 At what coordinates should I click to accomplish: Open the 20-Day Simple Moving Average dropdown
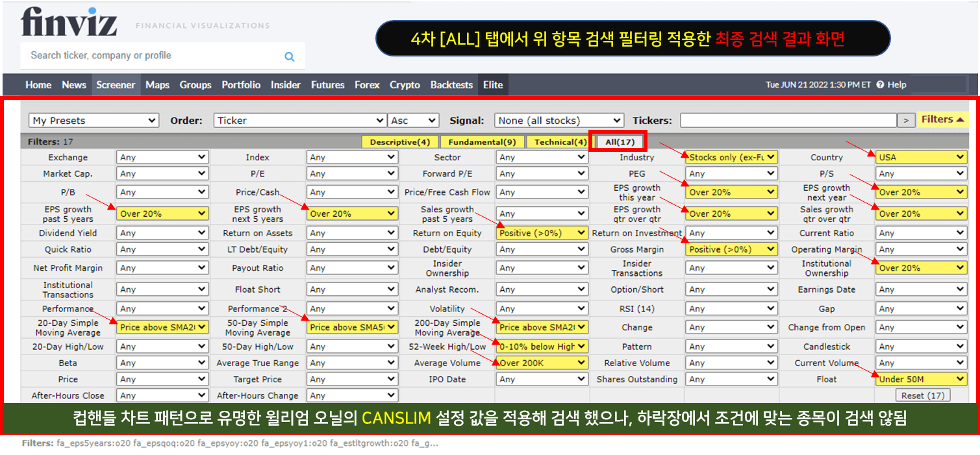coord(162,327)
